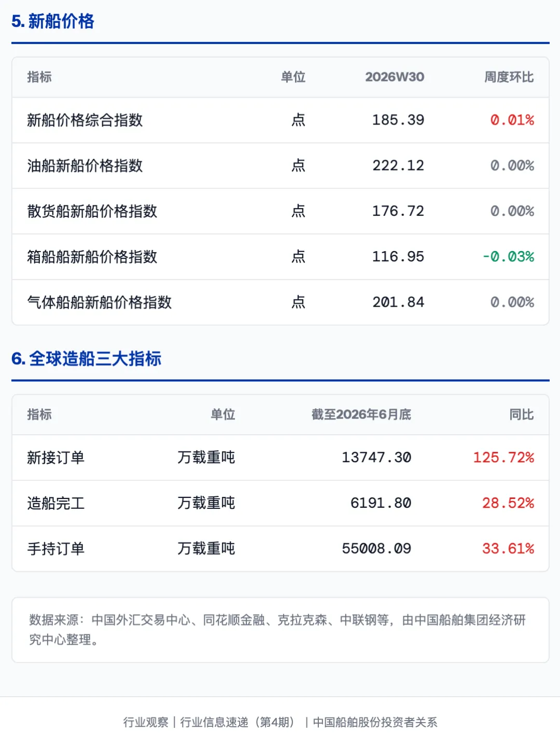The width and height of the screenshot is (560, 734).
Task: Select the 造船完工 row label
Action: coord(56,503)
